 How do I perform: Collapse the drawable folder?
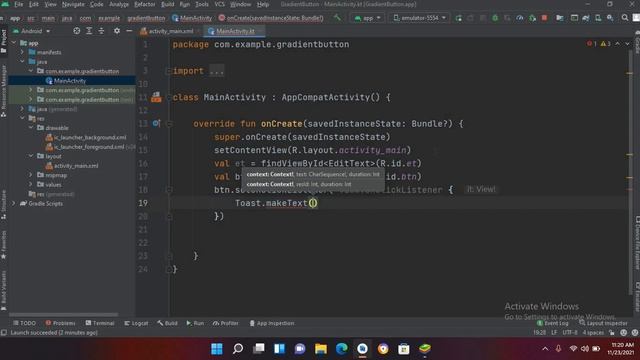[31, 128]
